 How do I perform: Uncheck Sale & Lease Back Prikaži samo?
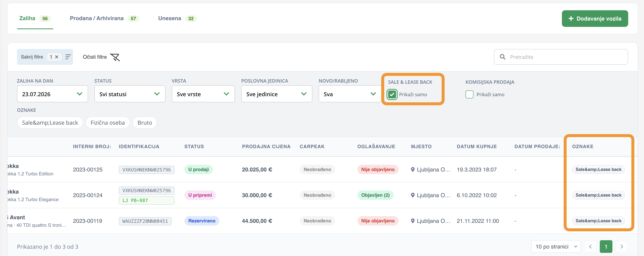(392, 94)
